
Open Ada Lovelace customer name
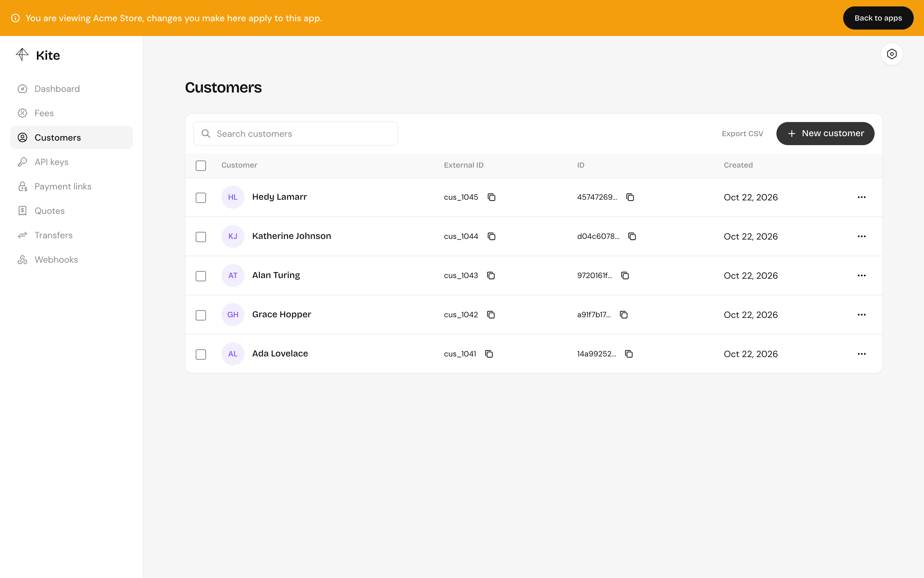coord(280,354)
